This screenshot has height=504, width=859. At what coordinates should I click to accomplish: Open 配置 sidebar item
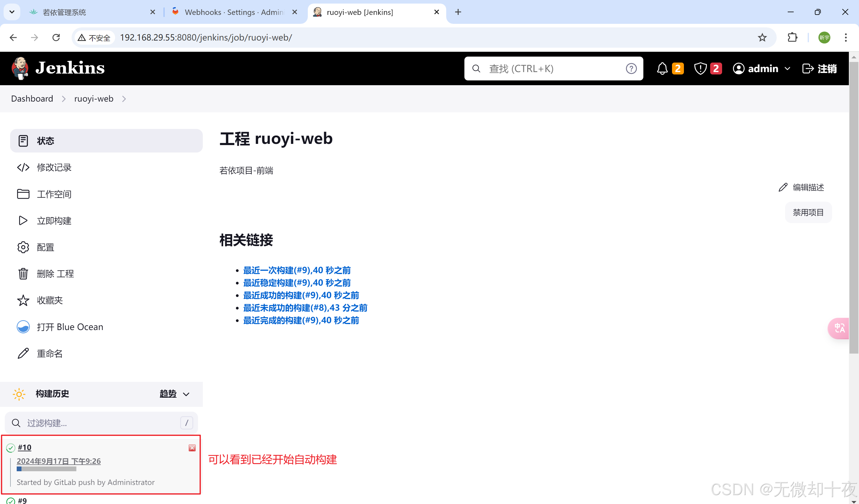coord(45,247)
